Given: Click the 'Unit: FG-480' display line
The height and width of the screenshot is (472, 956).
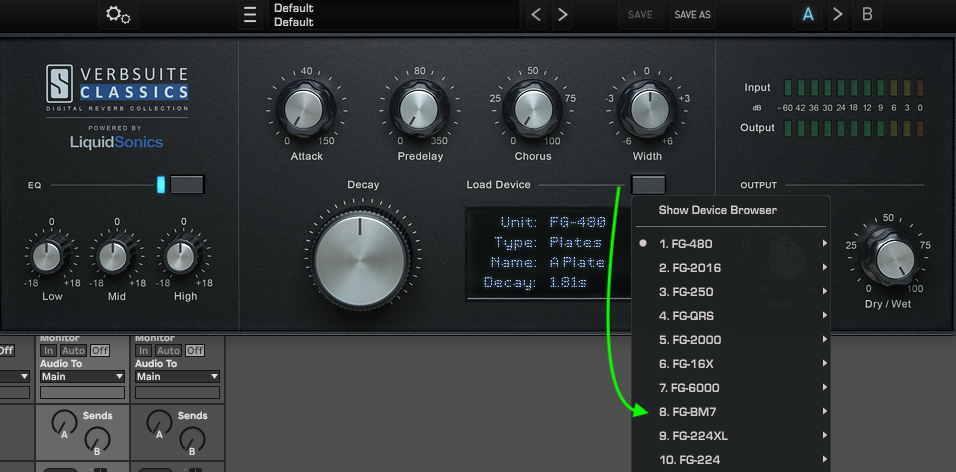Looking at the screenshot, I should tap(552, 222).
